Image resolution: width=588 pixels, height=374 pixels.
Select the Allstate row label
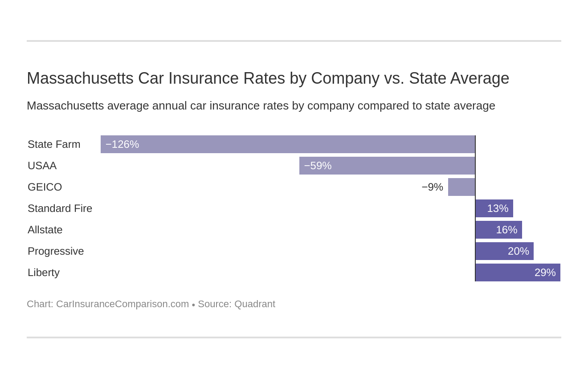tap(45, 230)
